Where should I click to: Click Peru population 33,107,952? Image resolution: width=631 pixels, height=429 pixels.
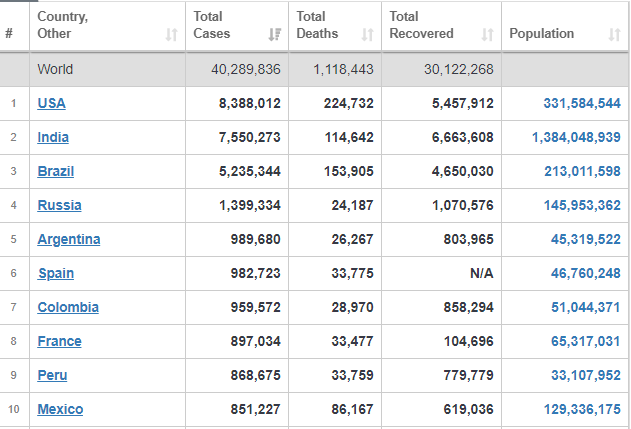pos(586,375)
